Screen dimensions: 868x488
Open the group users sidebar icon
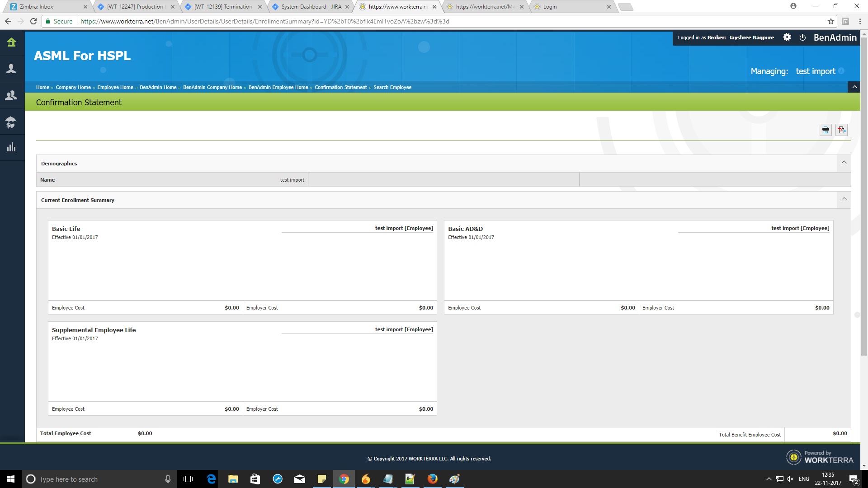point(11,95)
